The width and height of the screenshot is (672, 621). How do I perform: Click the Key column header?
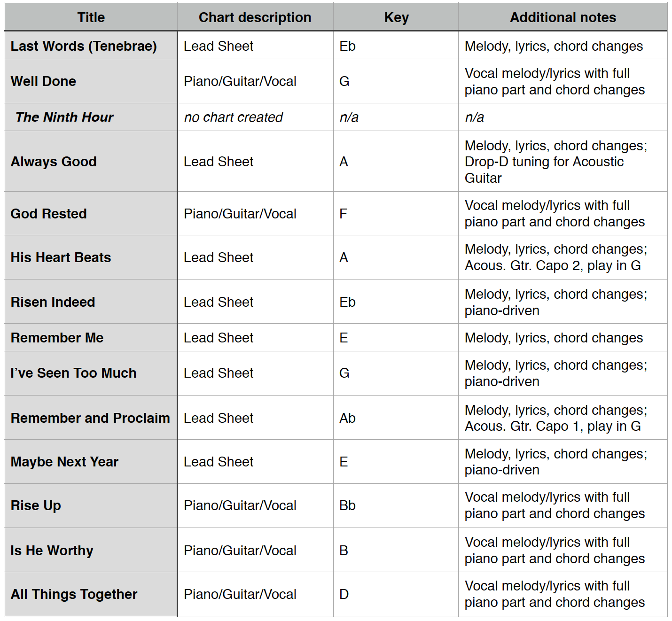click(x=396, y=17)
